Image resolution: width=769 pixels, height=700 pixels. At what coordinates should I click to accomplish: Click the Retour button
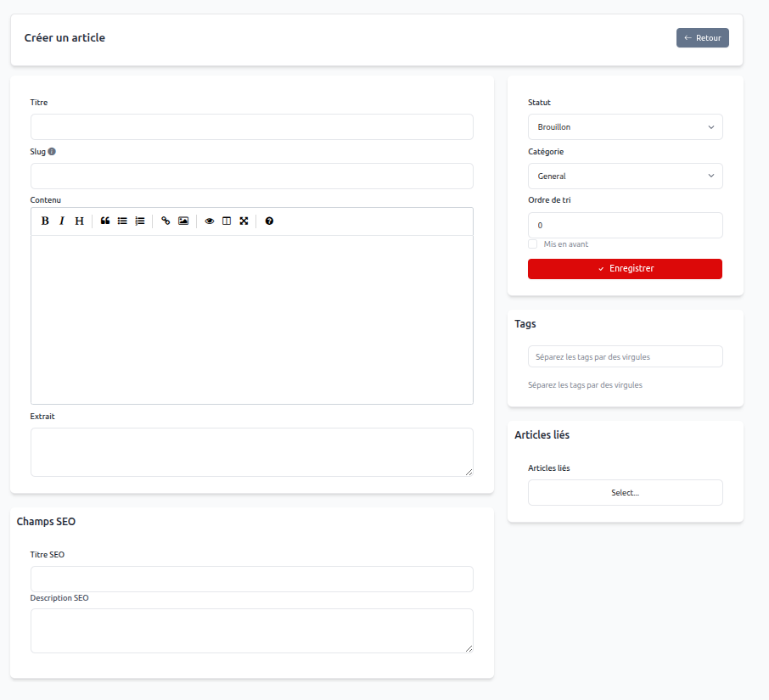click(x=702, y=37)
